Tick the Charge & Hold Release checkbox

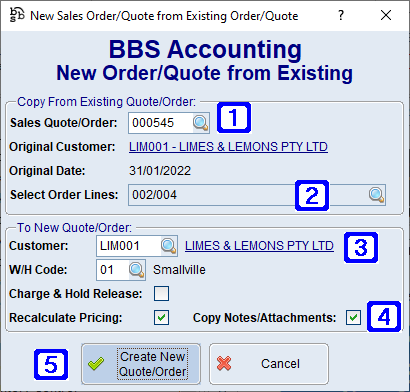(x=161, y=294)
